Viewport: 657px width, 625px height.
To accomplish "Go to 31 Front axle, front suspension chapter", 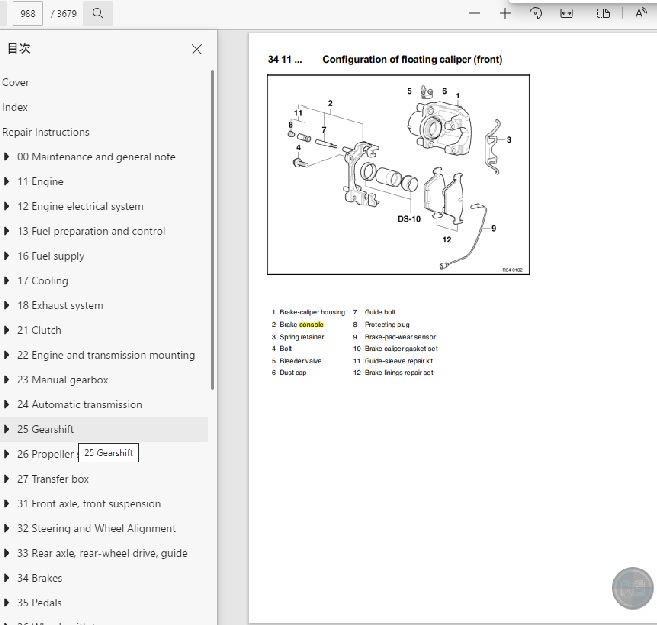I will [x=89, y=504].
